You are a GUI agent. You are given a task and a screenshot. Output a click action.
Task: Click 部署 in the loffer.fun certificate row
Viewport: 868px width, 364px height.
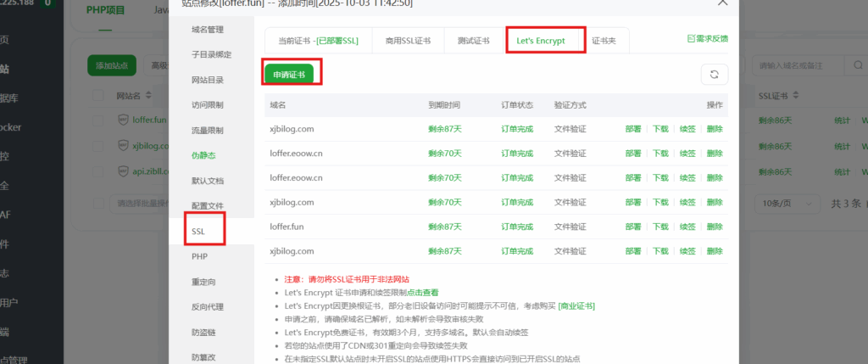coord(633,227)
